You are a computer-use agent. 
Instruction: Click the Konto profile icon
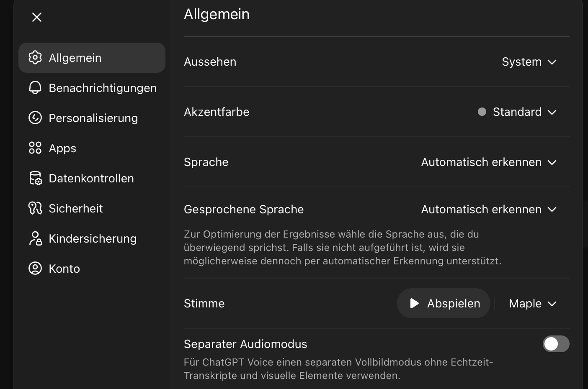click(35, 269)
